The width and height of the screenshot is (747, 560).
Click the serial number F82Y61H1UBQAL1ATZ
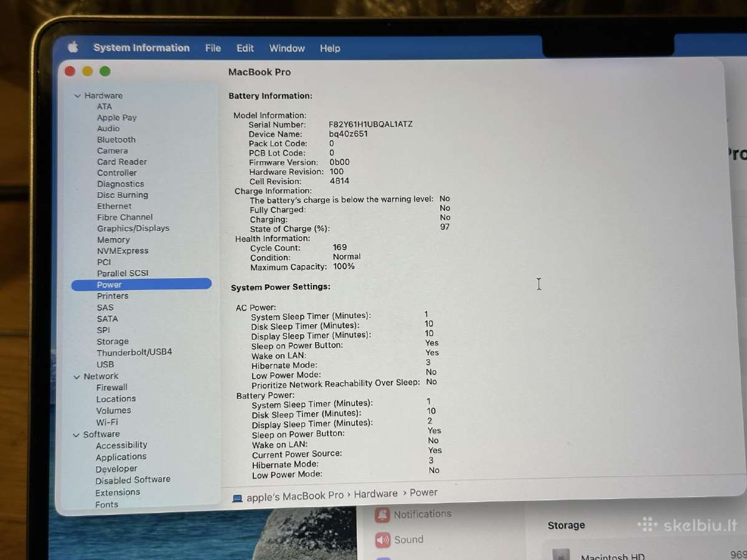click(x=370, y=124)
